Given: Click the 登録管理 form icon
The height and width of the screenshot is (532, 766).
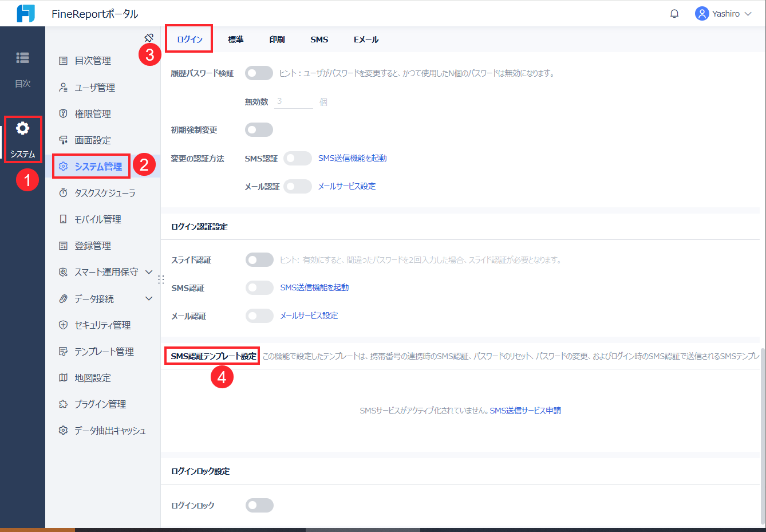Looking at the screenshot, I should click(x=64, y=246).
